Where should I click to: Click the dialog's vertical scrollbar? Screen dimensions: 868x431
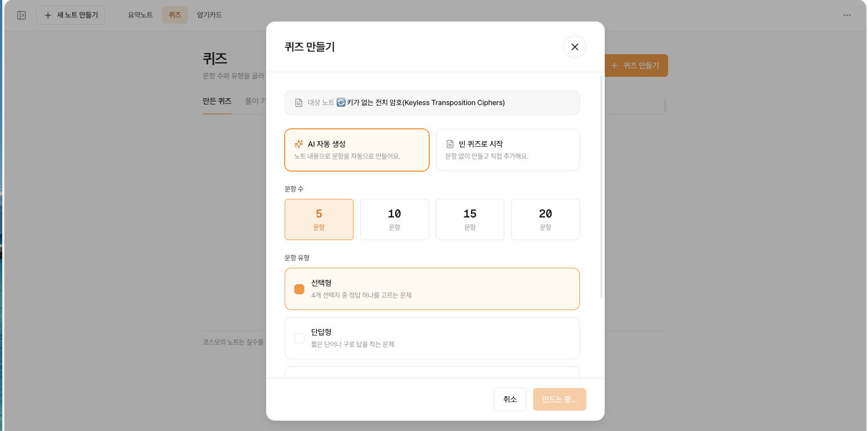pos(601,187)
